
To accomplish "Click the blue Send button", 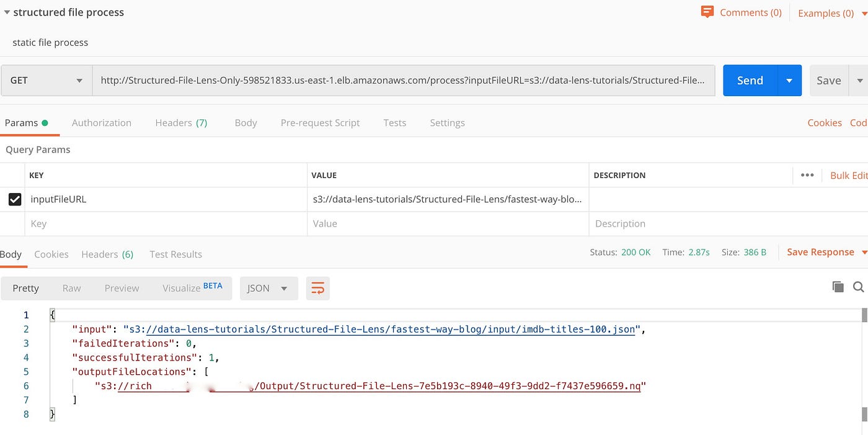I will point(750,81).
